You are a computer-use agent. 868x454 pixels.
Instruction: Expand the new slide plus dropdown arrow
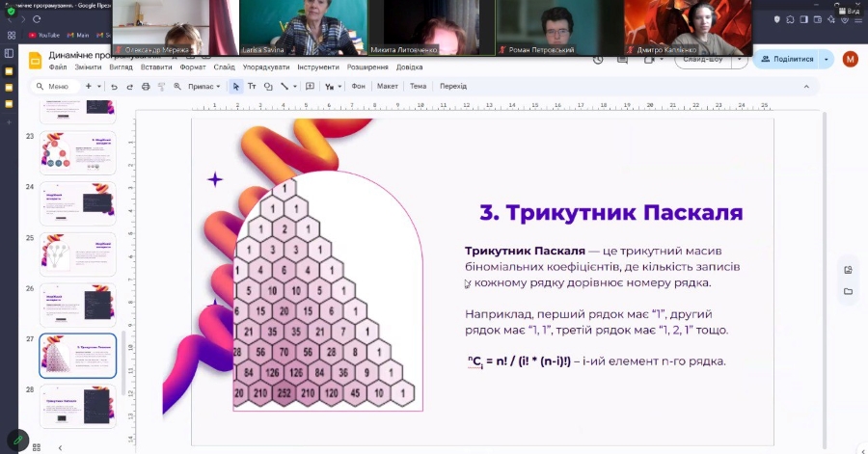click(99, 86)
